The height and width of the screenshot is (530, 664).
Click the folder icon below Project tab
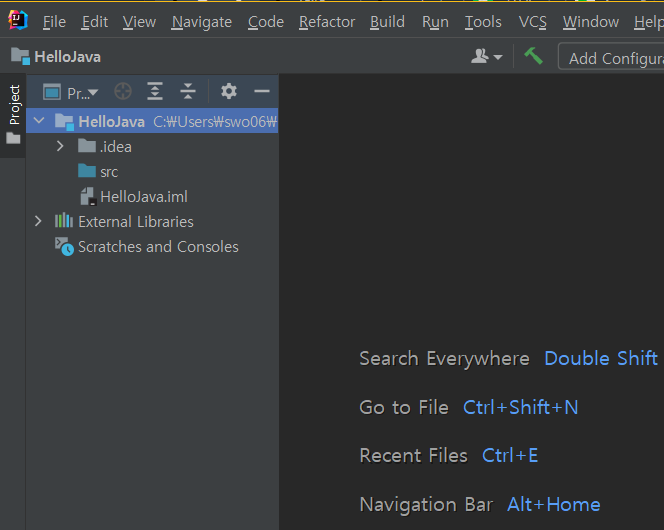[x=13, y=138]
